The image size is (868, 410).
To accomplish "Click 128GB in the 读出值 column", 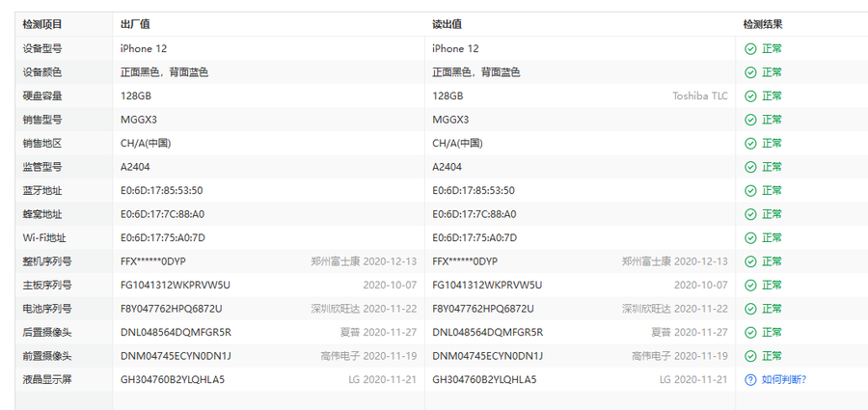I will coord(448,96).
